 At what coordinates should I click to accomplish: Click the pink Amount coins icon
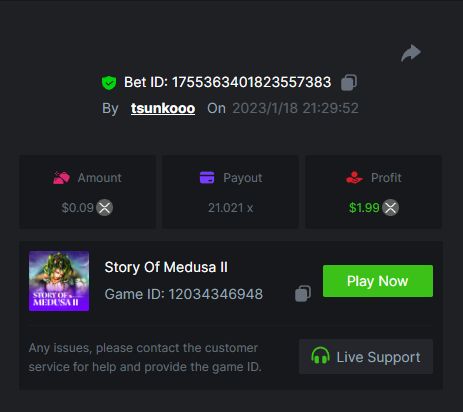61,178
